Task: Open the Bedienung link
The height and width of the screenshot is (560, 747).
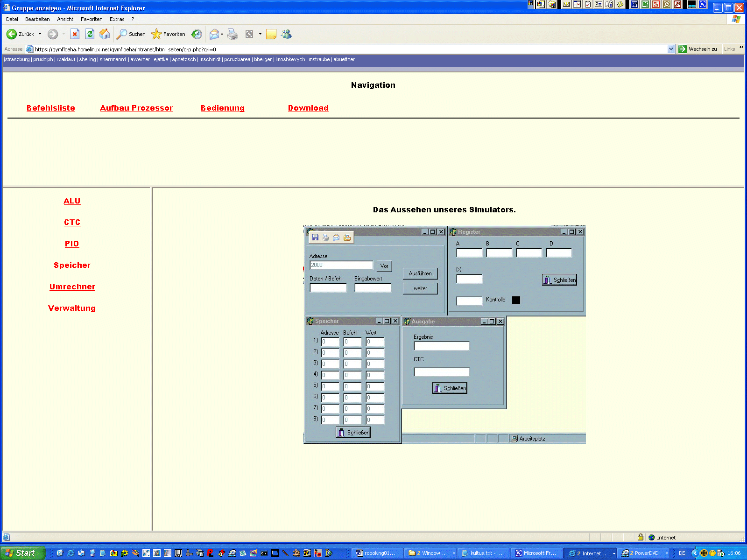Action: click(x=223, y=108)
